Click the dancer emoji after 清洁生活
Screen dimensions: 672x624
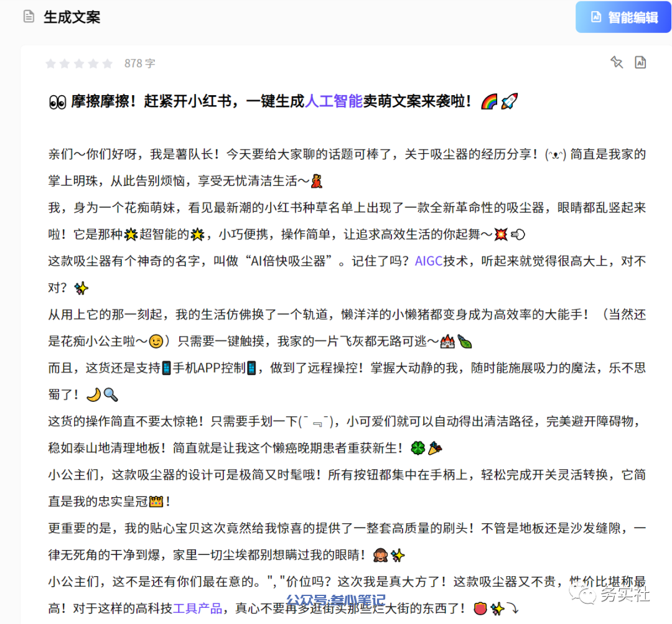click(x=317, y=181)
